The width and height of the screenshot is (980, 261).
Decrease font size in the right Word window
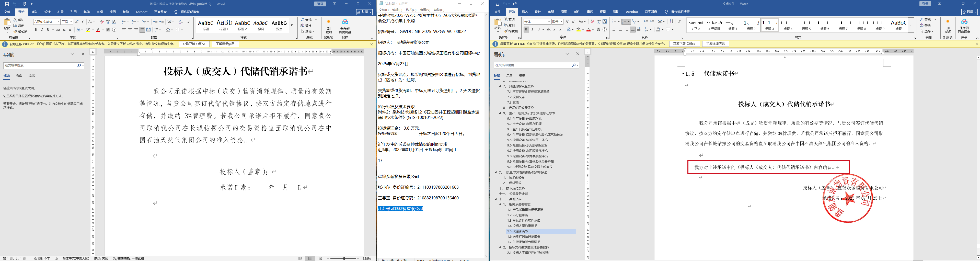573,22
